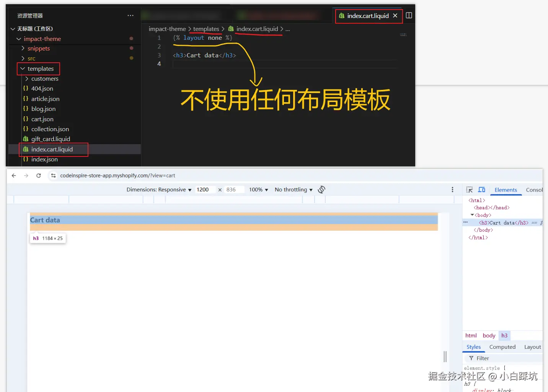
Task: Click the viewport resize handle
Action: [445, 356]
